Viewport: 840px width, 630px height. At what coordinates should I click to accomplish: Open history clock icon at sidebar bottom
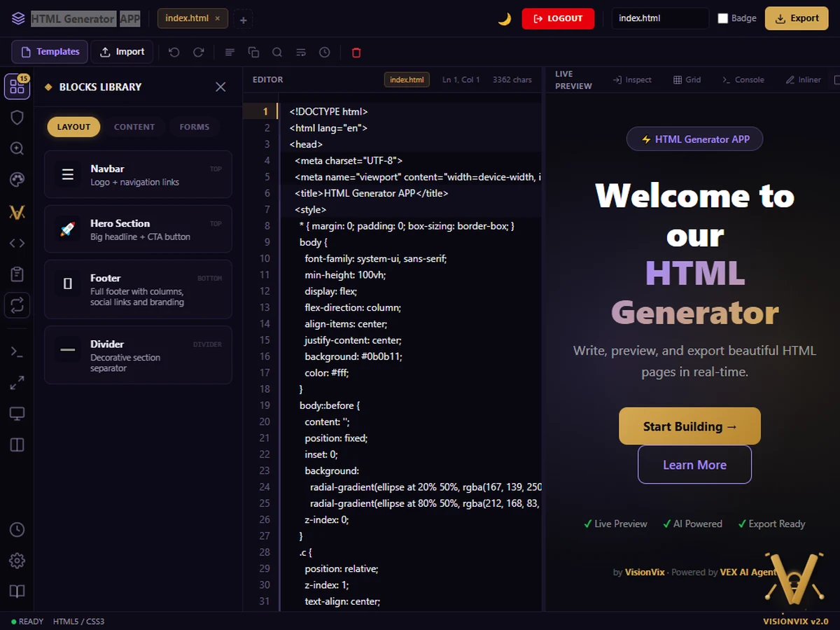(17, 530)
